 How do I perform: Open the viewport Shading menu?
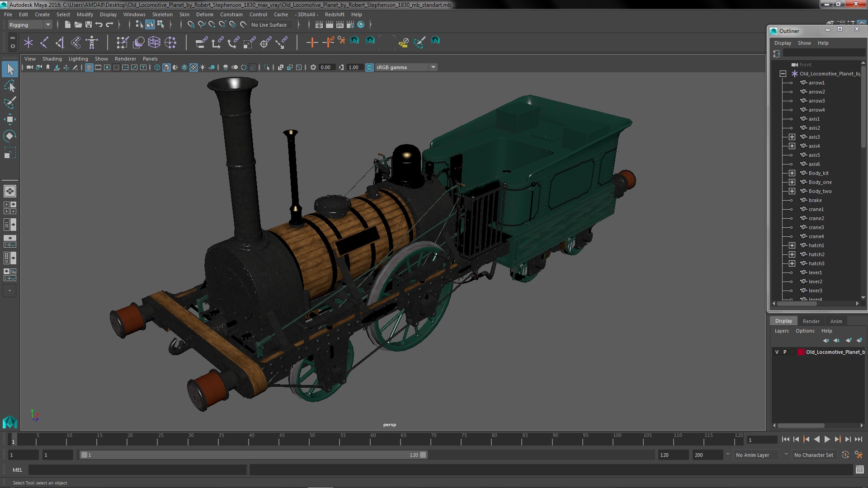(52, 59)
